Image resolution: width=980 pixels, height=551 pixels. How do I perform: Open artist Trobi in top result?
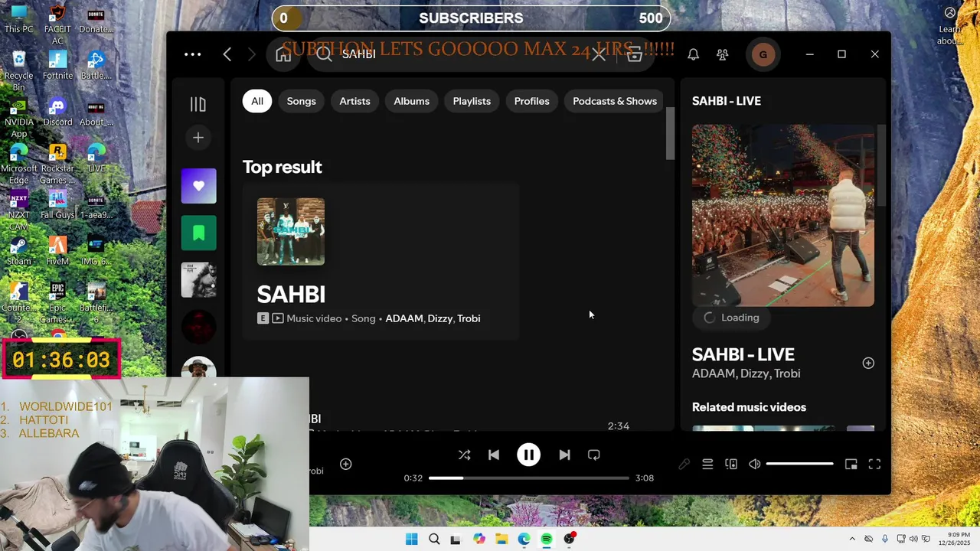[x=469, y=318]
